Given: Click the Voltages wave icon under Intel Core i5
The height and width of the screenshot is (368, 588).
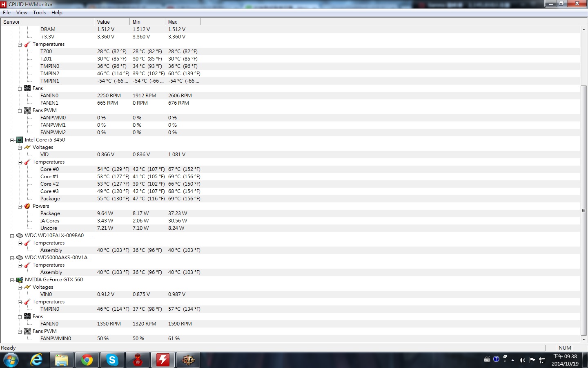Looking at the screenshot, I should (x=27, y=147).
